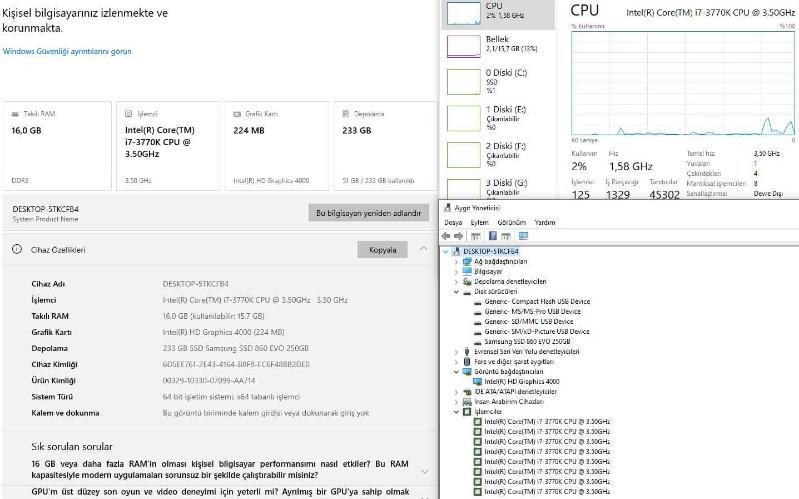The image size is (799, 499).
Task: Expand the 16 GB RAM question chevron
Action: coord(424,470)
